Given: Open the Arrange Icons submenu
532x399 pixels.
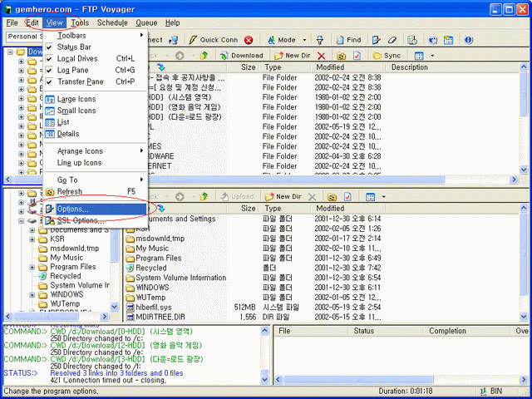Looking at the screenshot, I should pos(96,151).
